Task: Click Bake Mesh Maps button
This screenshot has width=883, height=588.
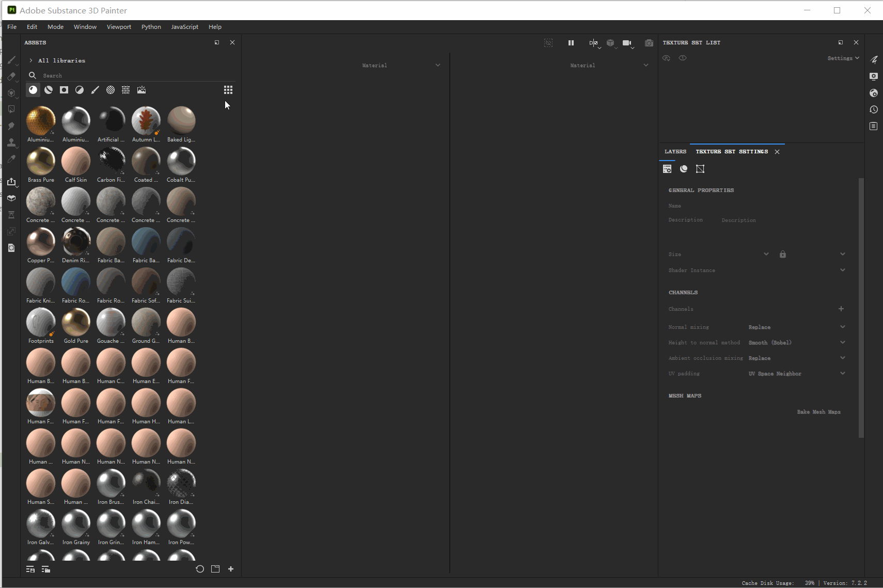Action: 818,411
